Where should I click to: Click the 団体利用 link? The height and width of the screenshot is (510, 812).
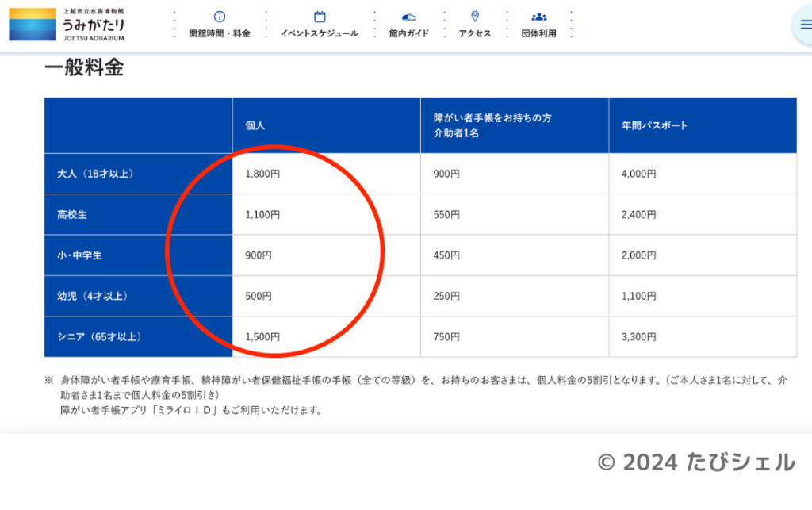coord(540,33)
